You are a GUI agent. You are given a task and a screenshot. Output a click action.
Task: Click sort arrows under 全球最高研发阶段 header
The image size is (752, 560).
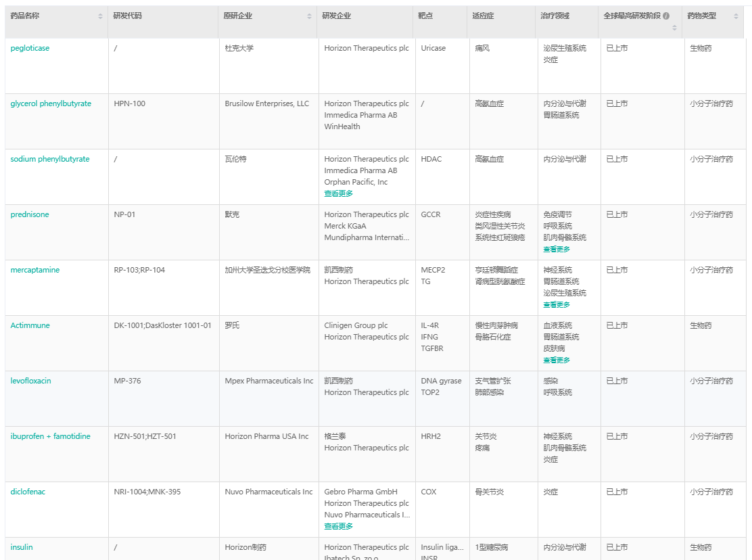pos(674,28)
